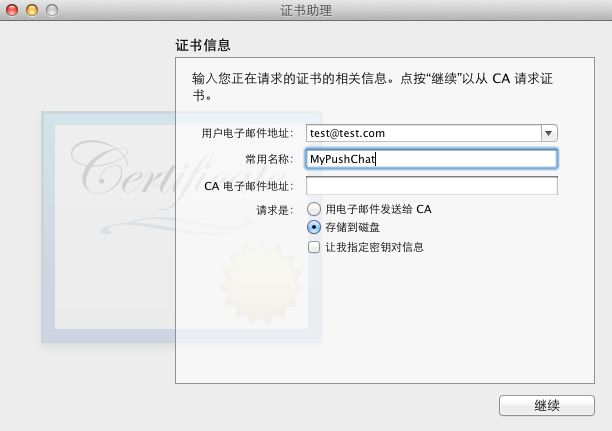This screenshot has width=612, height=431.
Task: Enable the 让我指定密钥对信息 checkbox
Action: coord(314,247)
